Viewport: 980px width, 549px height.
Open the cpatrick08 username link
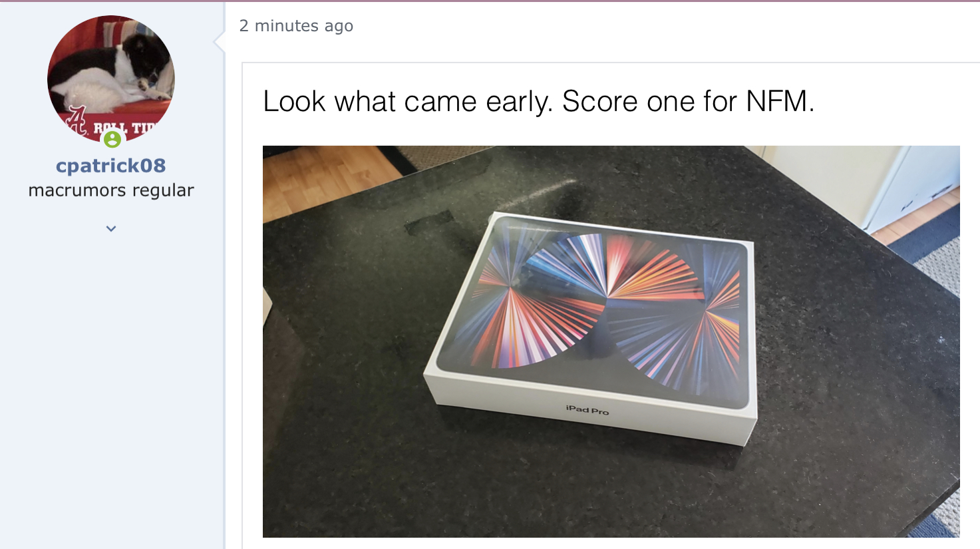tap(110, 165)
